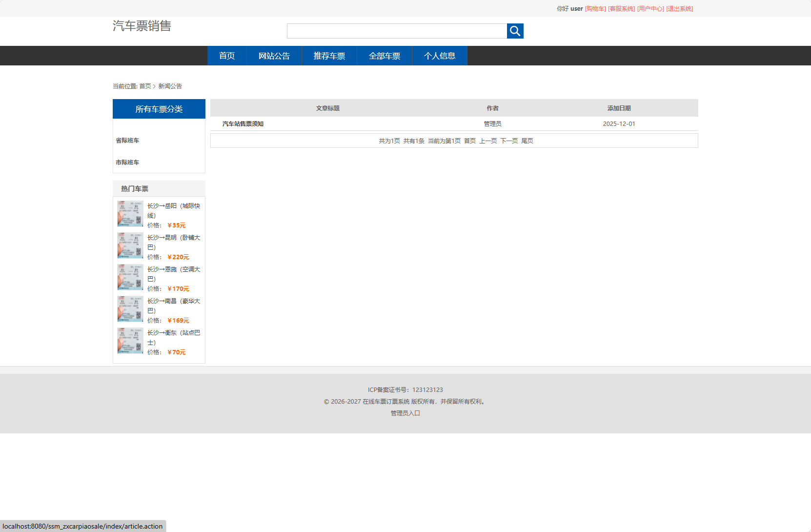
Task: Click 退出系统 to log out
Action: [680, 8]
